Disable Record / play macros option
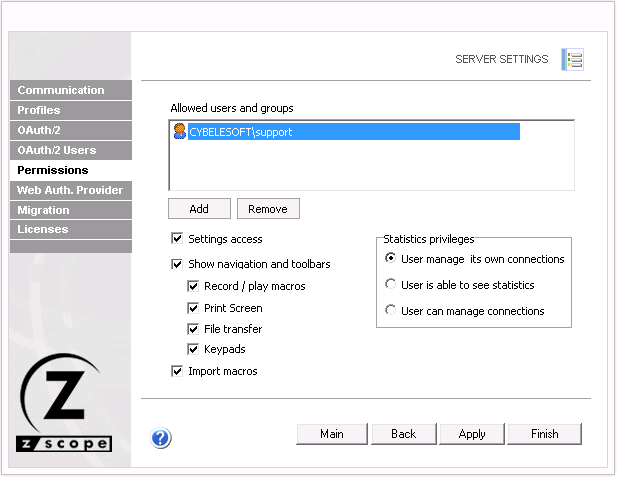Image resolution: width=618 pixels, height=478 pixels. tap(193, 286)
